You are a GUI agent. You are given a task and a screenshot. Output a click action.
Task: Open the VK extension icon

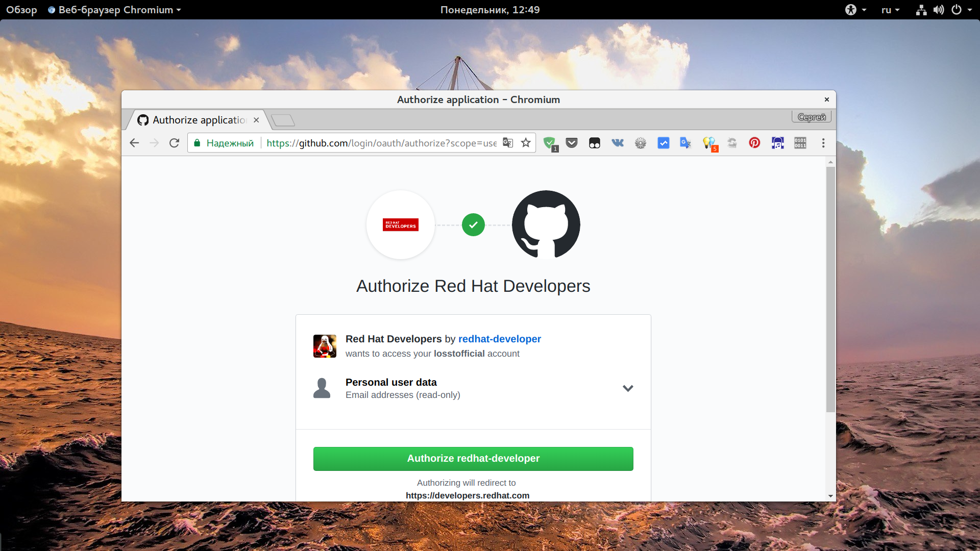click(618, 143)
